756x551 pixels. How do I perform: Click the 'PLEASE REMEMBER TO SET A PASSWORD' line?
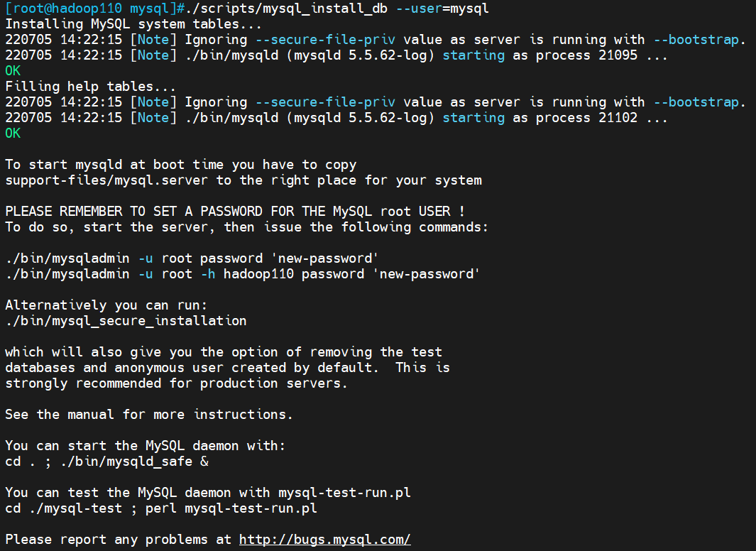(235, 211)
